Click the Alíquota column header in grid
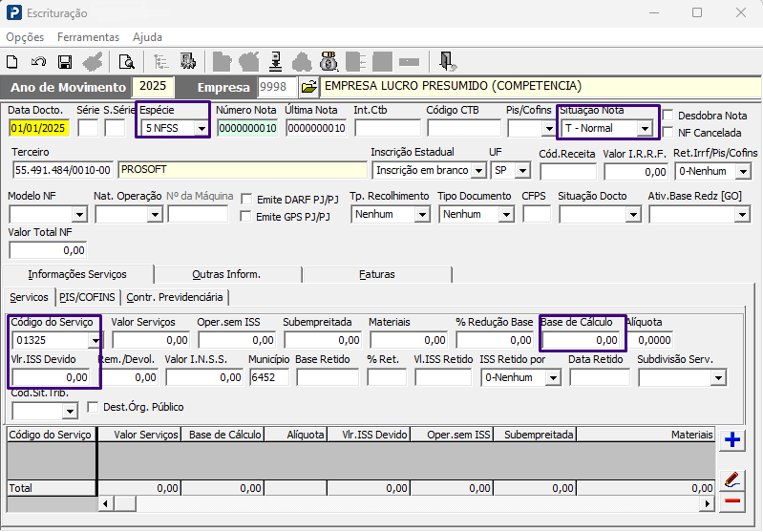The image size is (763, 532). (x=296, y=435)
